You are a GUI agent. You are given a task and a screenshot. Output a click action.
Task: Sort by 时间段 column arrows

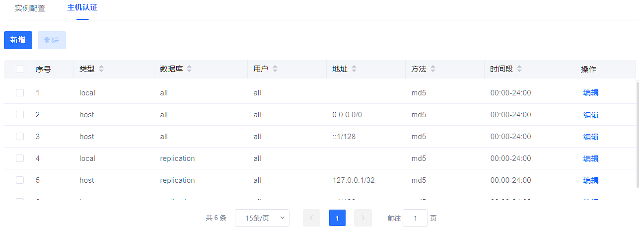pyautogui.click(x=519, y=69)
